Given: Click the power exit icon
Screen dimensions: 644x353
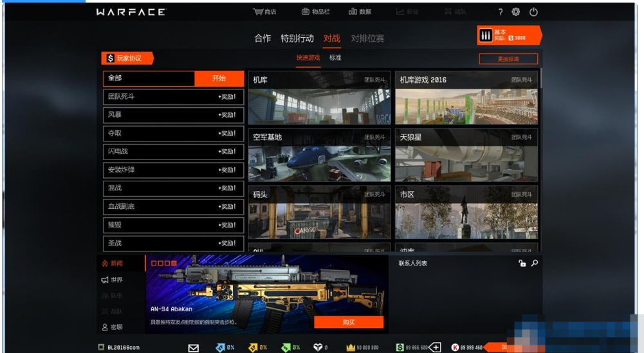Looking at the screenshot, I should (x=533, y=12).
